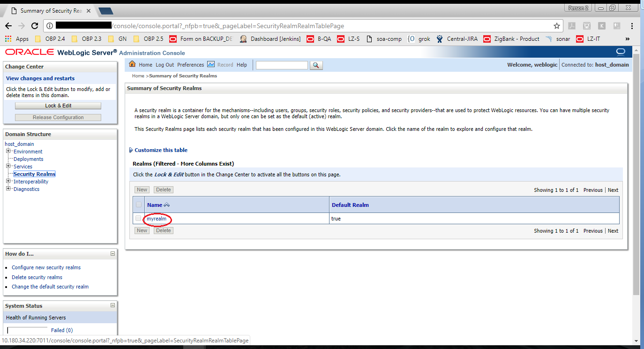Screen dimensions: 644x349
Task: Open the Form on BACKUP_DE bookmark
Action: point(201,39)
